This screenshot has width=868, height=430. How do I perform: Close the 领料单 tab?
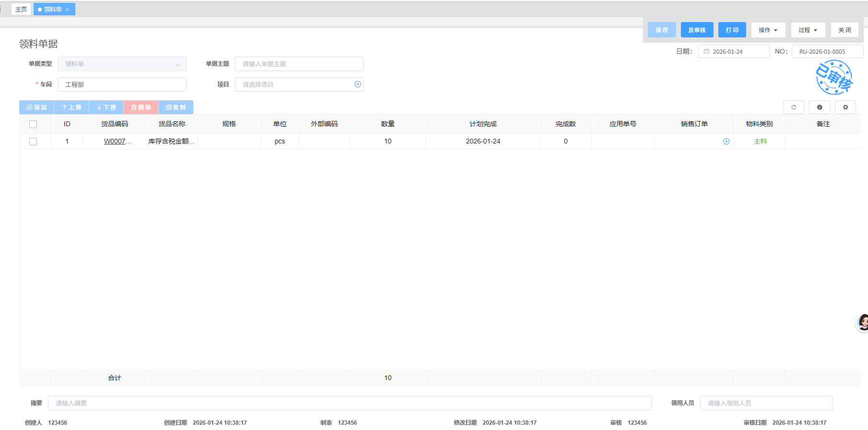tap(67, 10)
